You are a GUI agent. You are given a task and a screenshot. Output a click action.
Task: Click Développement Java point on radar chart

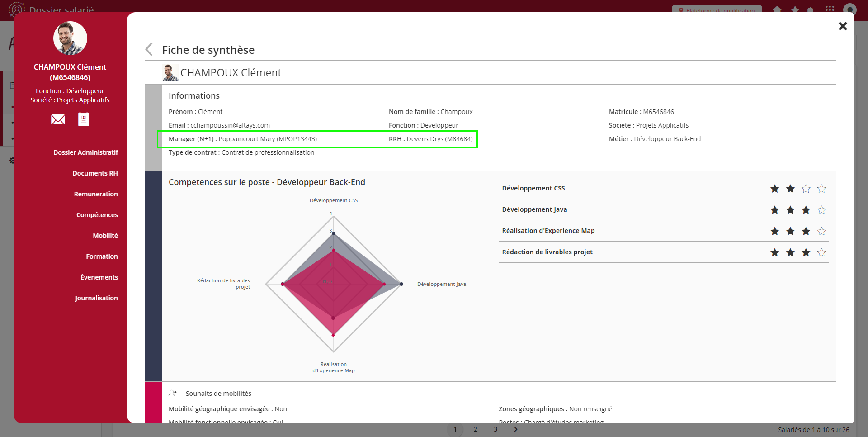(x=401, y=284)
